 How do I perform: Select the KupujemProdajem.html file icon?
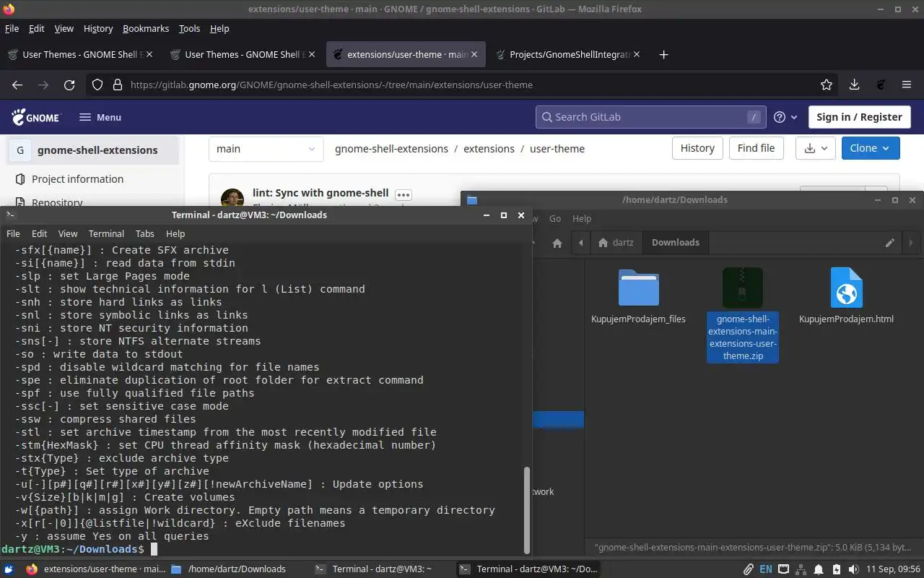pyautogui.click(x=846, y=288)
